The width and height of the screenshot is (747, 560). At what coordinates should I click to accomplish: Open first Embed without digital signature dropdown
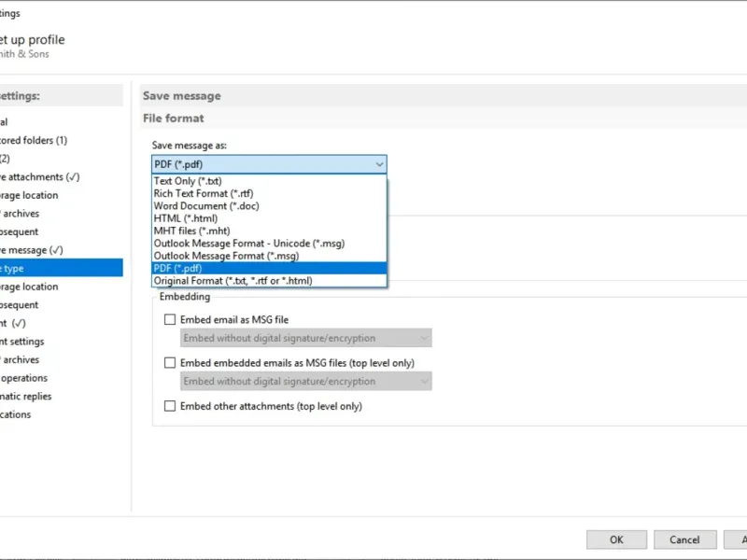[305, 338]
